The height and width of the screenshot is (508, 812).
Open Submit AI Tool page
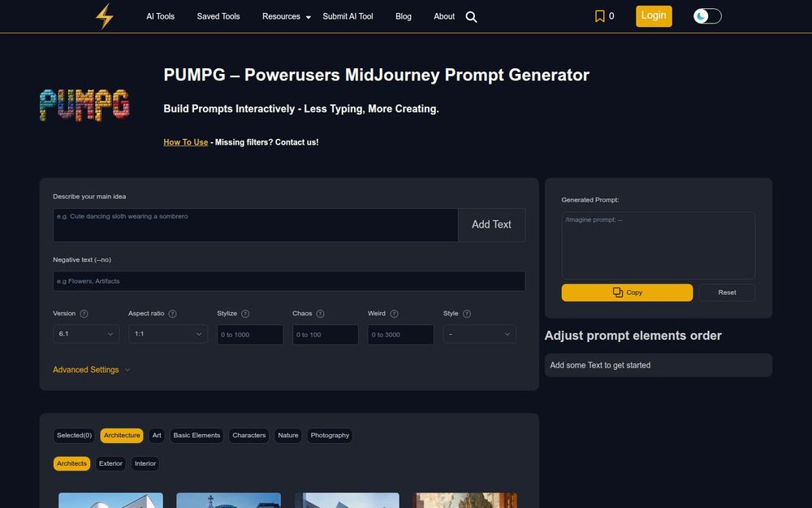[348, 16]
